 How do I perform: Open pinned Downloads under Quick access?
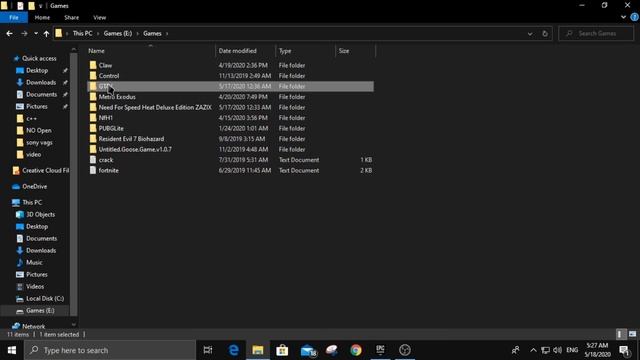coord(41,82)
